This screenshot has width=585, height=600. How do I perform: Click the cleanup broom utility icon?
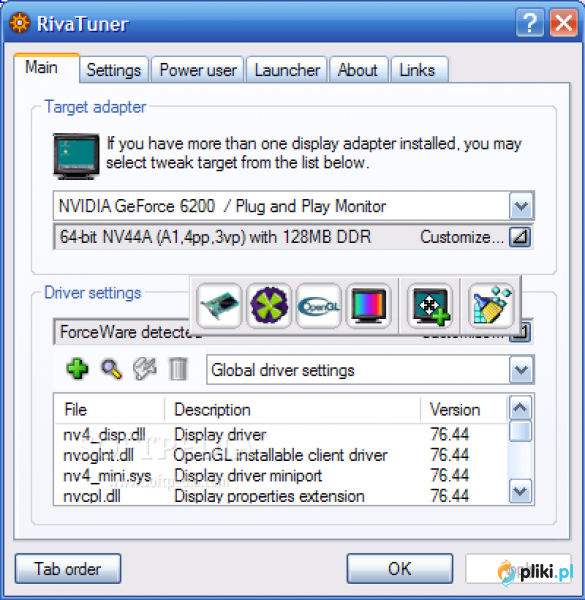pyautogui.click(x=491, y=305)
